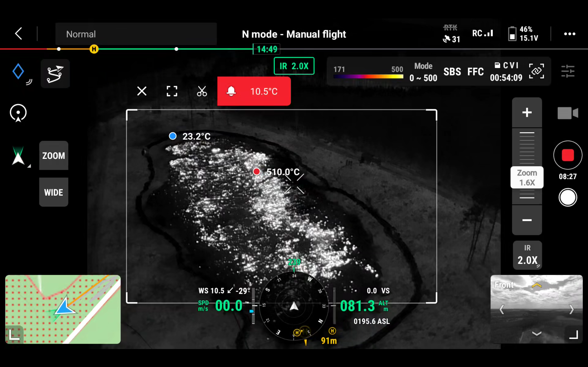This screenshot has height=367, width=588.
Task: Close the area temperature measurement toolbar
Action: 142,91
